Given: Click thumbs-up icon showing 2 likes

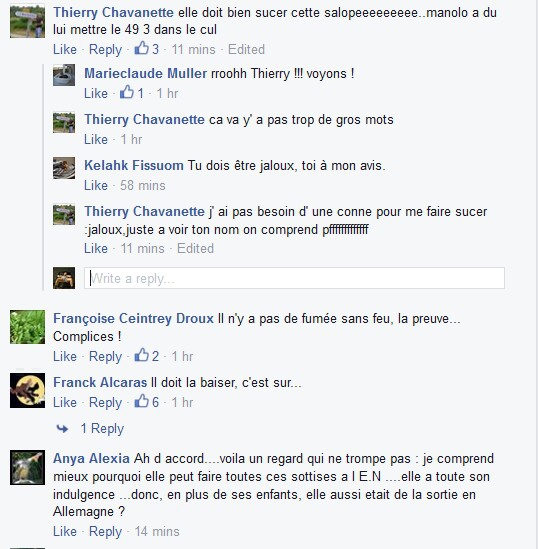Looking at the screenshot, I should (142, 355).
